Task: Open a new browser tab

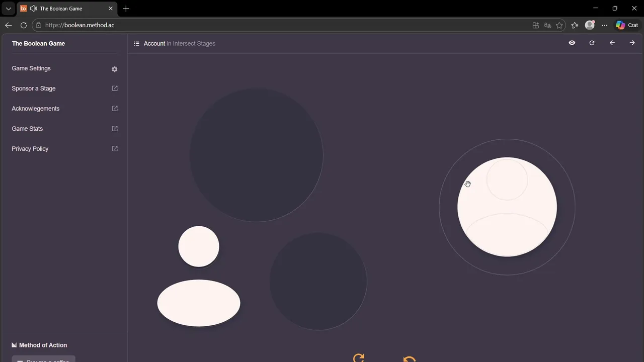Action: (x=126, y=9)
